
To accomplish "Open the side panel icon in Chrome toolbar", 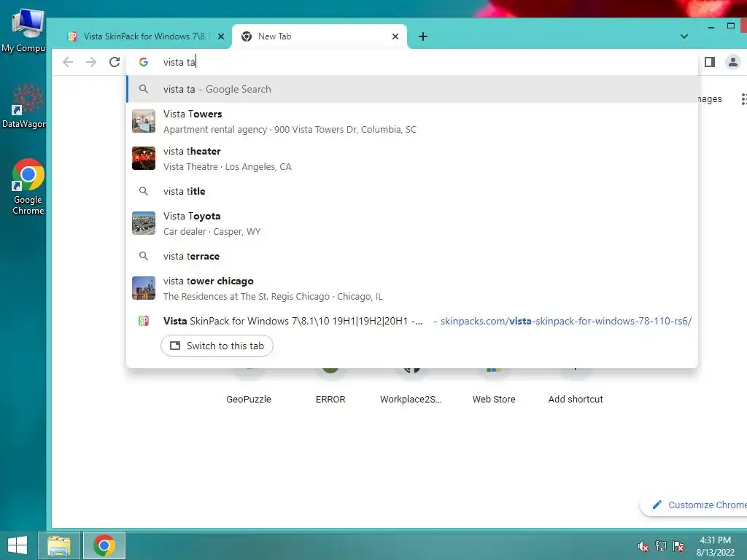I will pos(709,62).
